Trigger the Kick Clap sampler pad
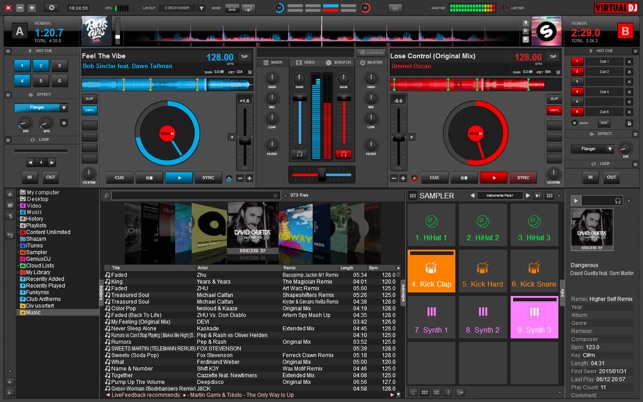Screen dimensions: 643x402 [432, 273]
